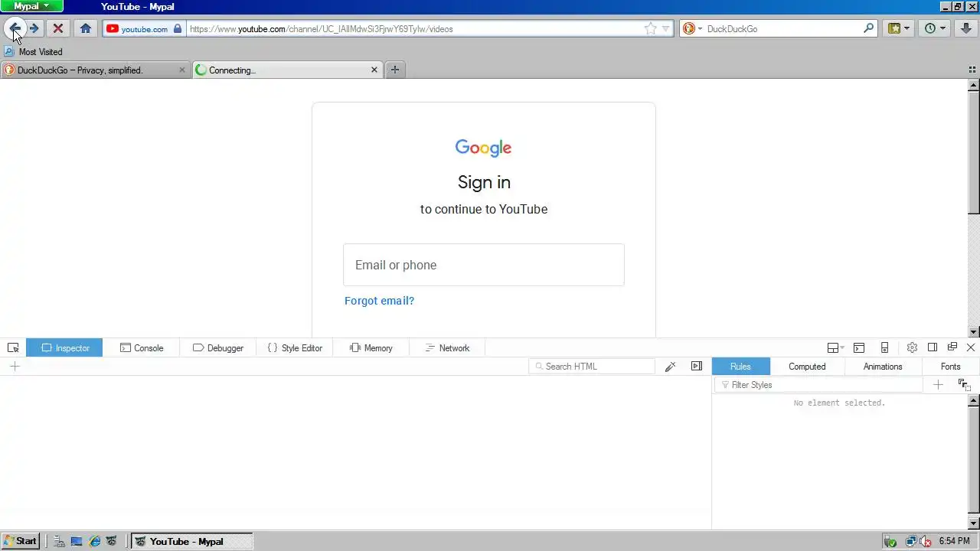Switch to the Inspector panel
Image resolution: width=980 pixels, height=551 pixels.
pyautogui.click(x=64, y=347)
